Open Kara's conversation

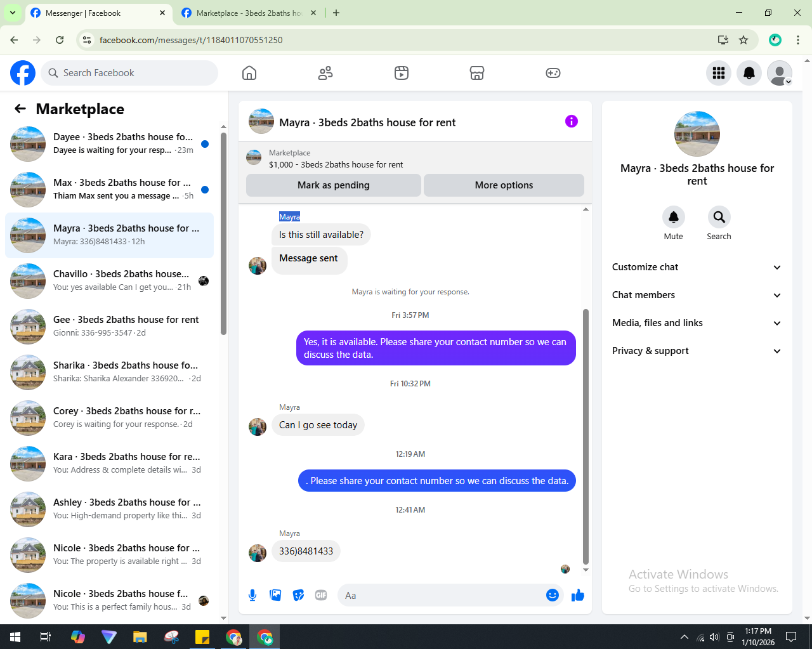point(109,464)
